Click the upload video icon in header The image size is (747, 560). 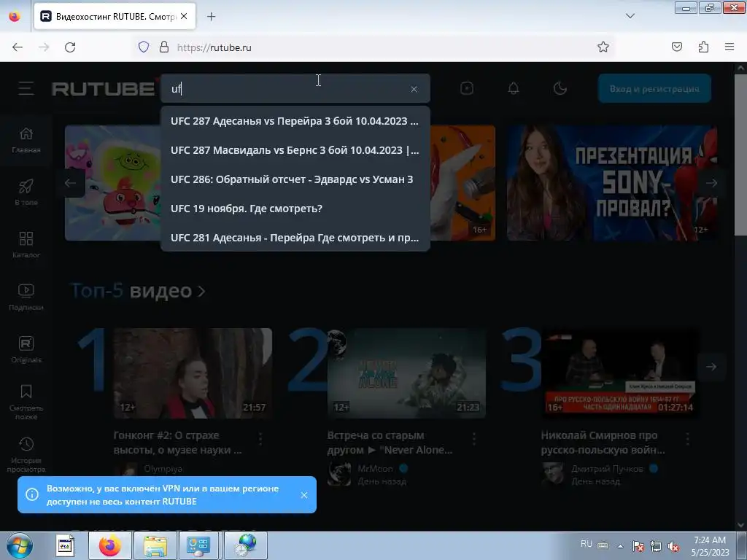tap(467, 88)
